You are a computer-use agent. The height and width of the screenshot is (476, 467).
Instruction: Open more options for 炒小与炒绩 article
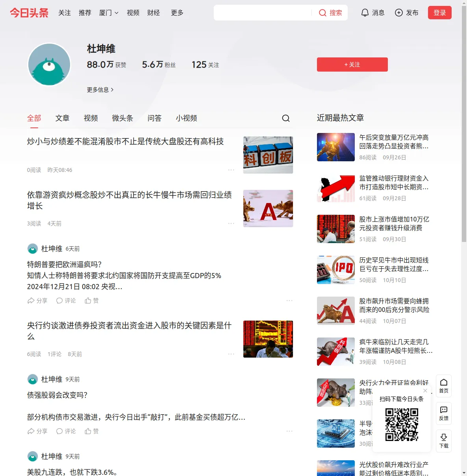(x=231, y=170)
